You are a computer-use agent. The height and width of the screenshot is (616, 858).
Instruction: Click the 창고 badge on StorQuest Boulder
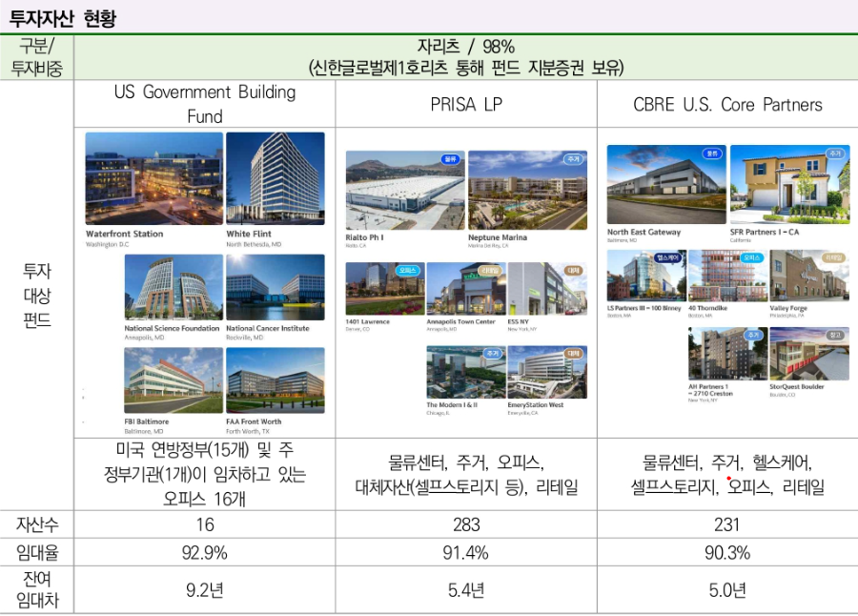pyautogui.click(x=834, y=335)
